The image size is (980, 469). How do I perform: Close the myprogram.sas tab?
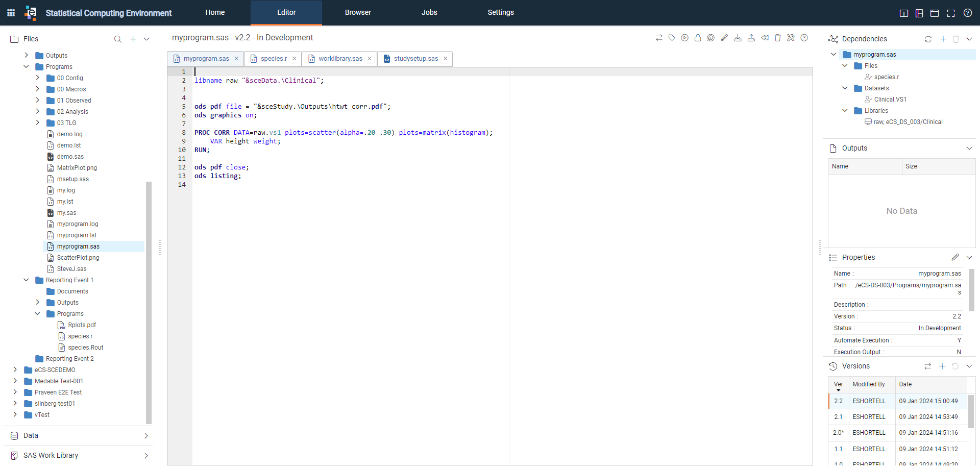point(236,59)
